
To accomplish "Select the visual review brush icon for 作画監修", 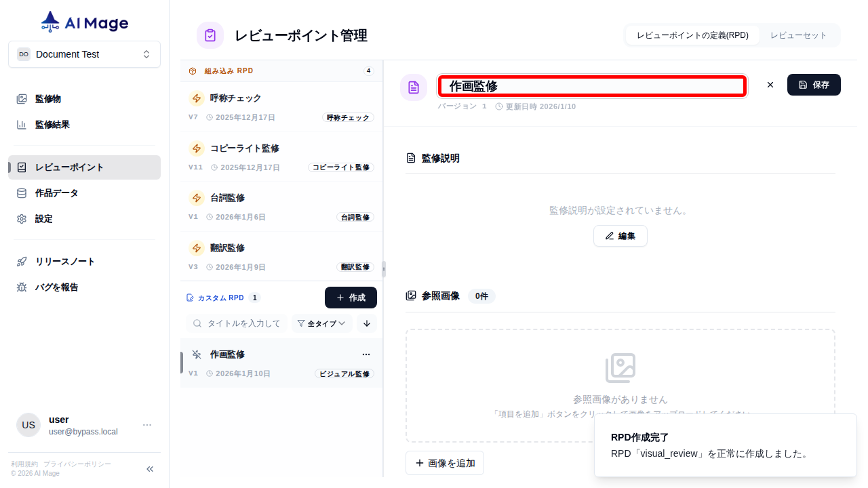I will [195, 354].
